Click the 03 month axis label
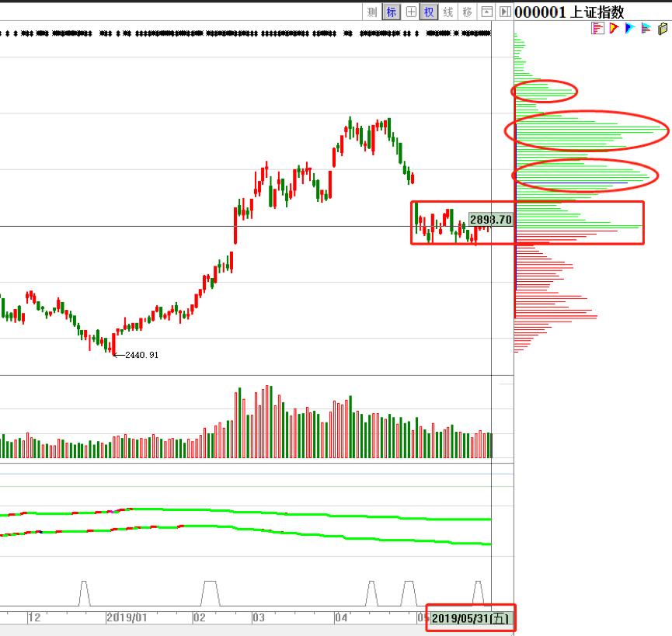Viewport: 672px width, 636px height. [x=259, y=617]
